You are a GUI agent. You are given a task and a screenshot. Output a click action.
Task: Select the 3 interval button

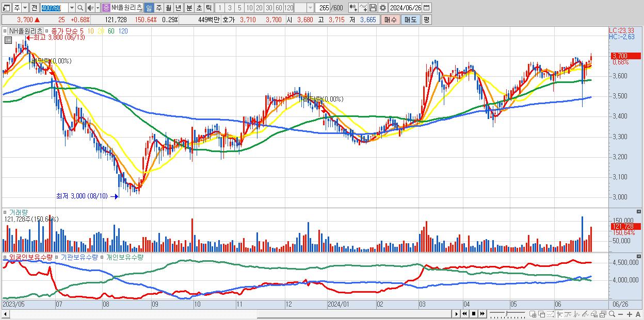point(230,8)
